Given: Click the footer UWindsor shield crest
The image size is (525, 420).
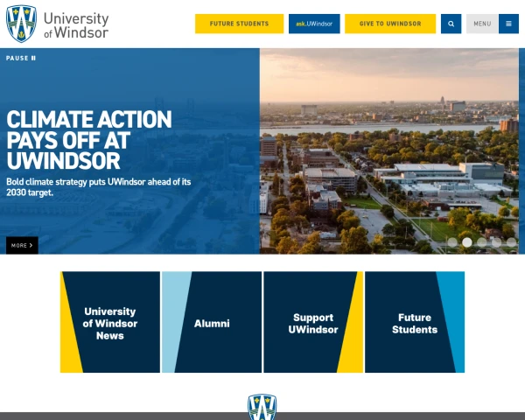Looking at the screenshot, I should pyautogui.click(x=262, y=407).
